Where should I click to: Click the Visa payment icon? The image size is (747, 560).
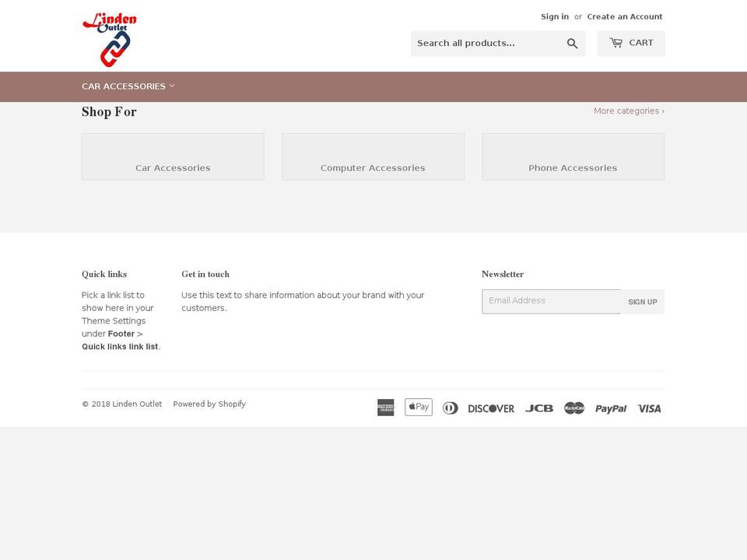(x=649, y=408)
